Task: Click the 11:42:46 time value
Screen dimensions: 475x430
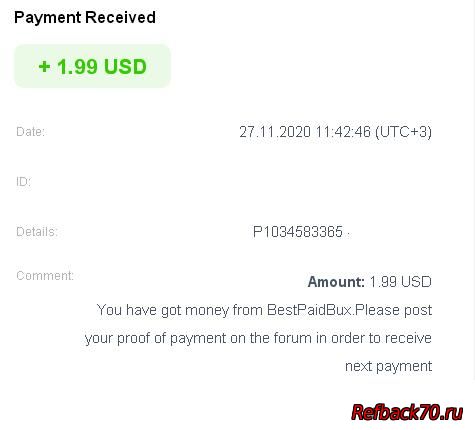Action: (343, 132)
